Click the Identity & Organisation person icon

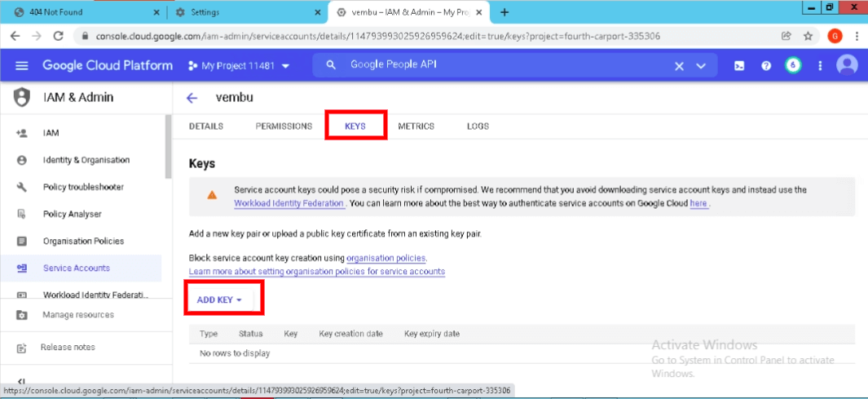tap(22, 160)
